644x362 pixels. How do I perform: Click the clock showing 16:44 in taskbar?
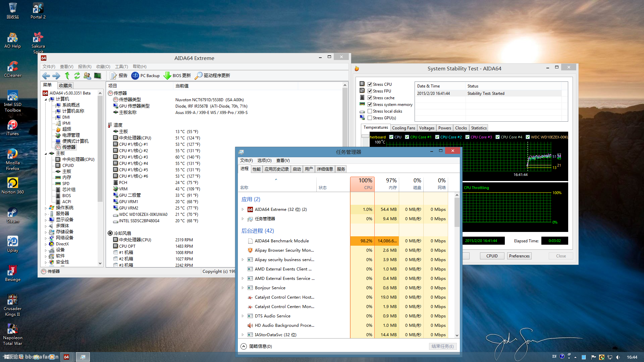click(x=632, y=357)
